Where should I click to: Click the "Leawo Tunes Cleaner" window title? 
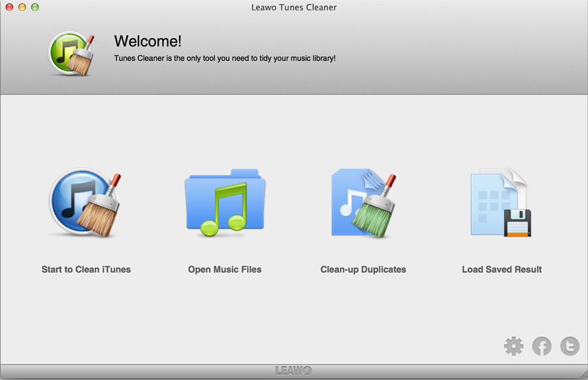(293, 7)
